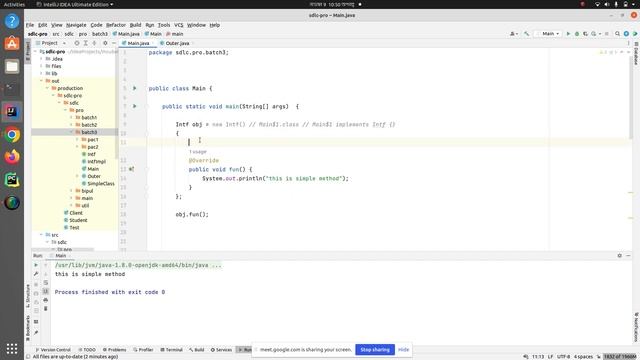
Task: Collapse the out folder in tree
Action: (x=42, y=81)
